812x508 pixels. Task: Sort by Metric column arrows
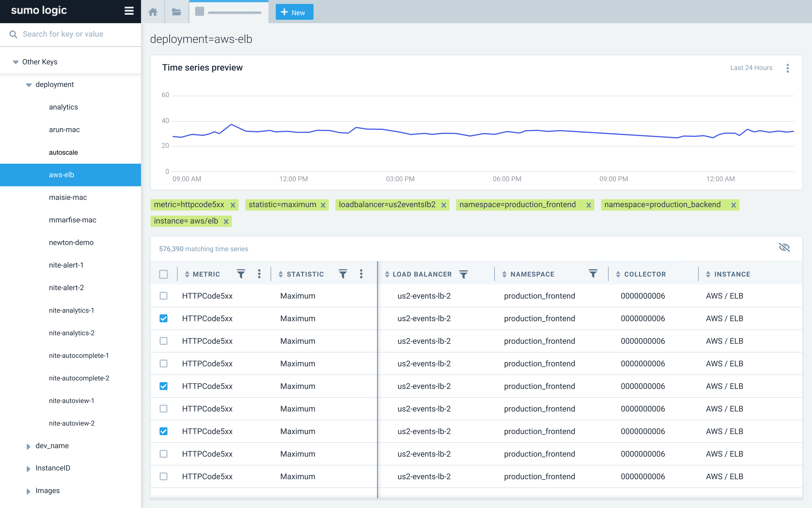point(187,274)
